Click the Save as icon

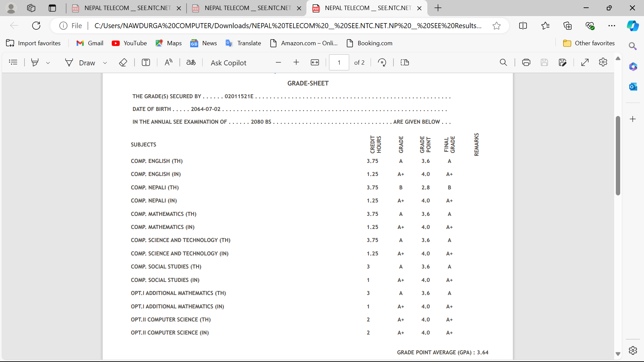[562, 63]
